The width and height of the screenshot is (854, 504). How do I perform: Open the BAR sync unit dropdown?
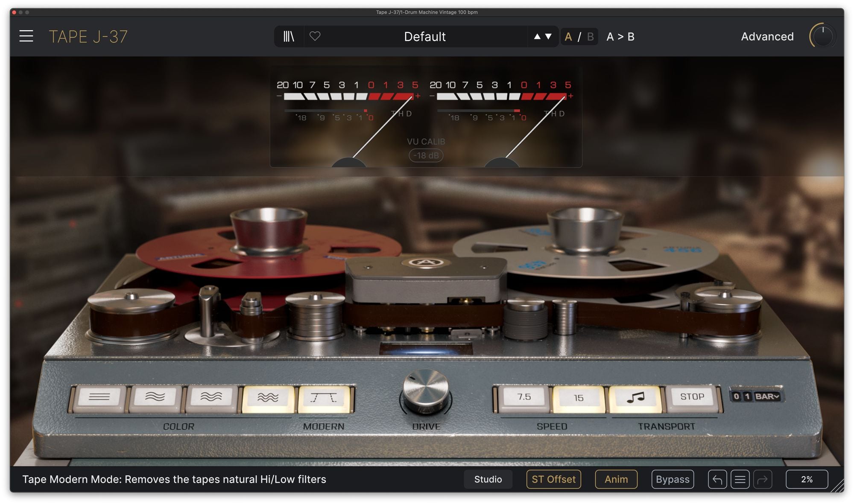767,396
